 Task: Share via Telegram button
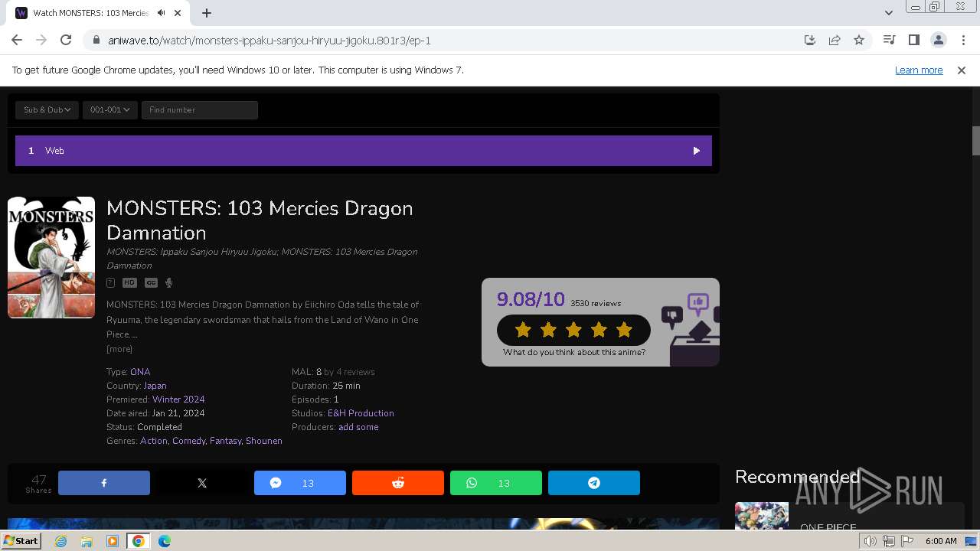tap(594, 483)
